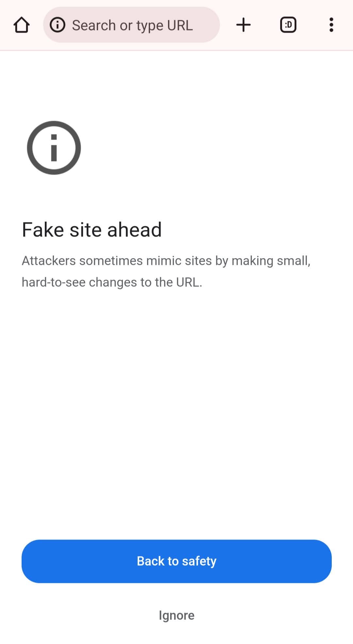This screenshot has width=353, height=644.
Task: Tap the Home icon in the browser toolbar
Action: point(22,25)
